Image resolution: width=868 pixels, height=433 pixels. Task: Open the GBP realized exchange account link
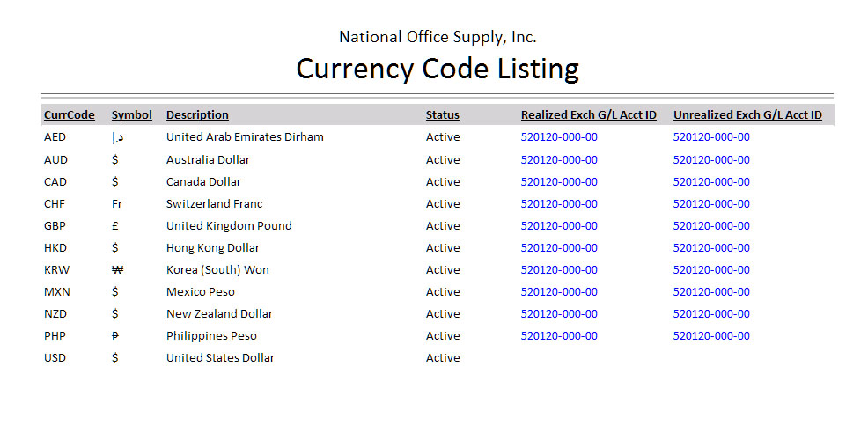pos(559,226)
